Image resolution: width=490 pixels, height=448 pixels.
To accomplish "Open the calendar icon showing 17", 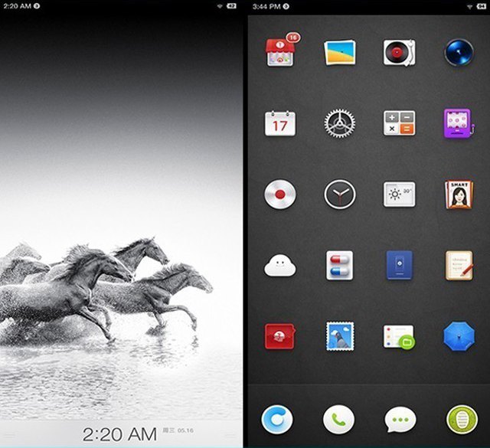I will pos(279,123).
